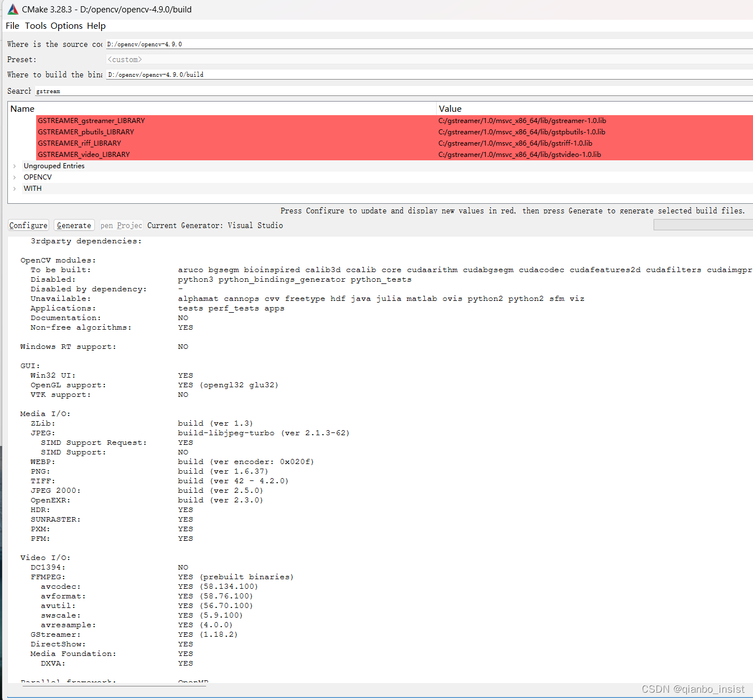The width and height of the screenshot is (753, 700).
Task: Click 'GStreamer:' label in output log
Action: (55, 635)
